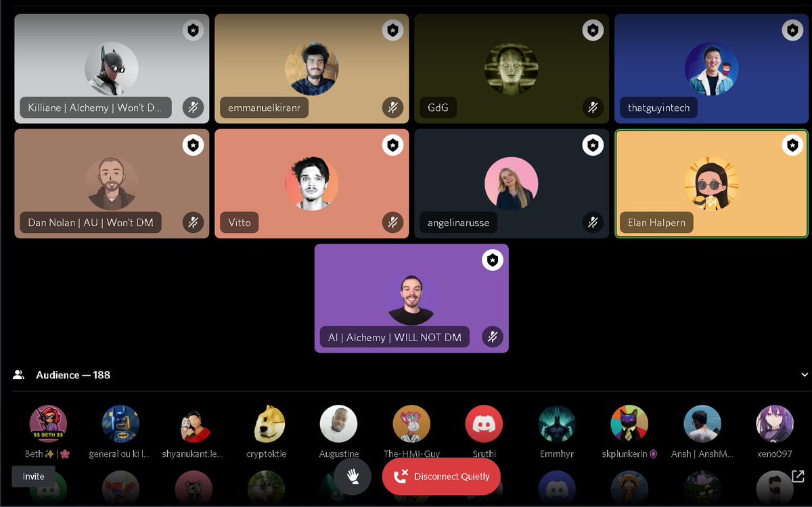Click the 'GdG' name label
Image resolution: width=812 pixels, height=507 pixels.
[x=438, y=108]
